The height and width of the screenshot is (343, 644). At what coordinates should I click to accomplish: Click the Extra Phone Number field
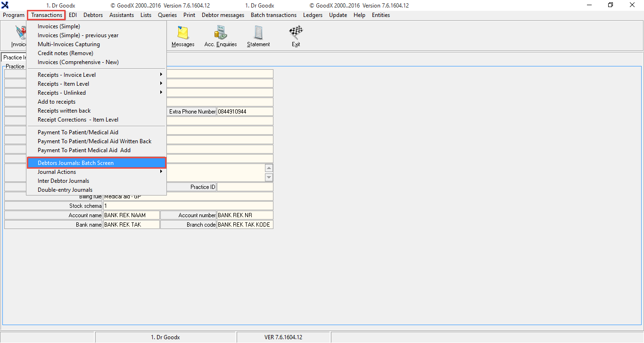point(245,112)
